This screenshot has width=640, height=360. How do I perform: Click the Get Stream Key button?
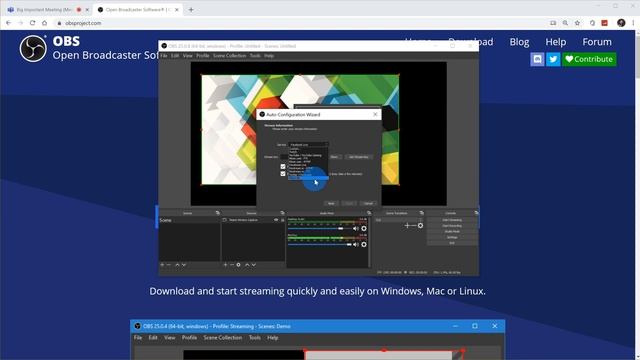[x=359, y=157]
